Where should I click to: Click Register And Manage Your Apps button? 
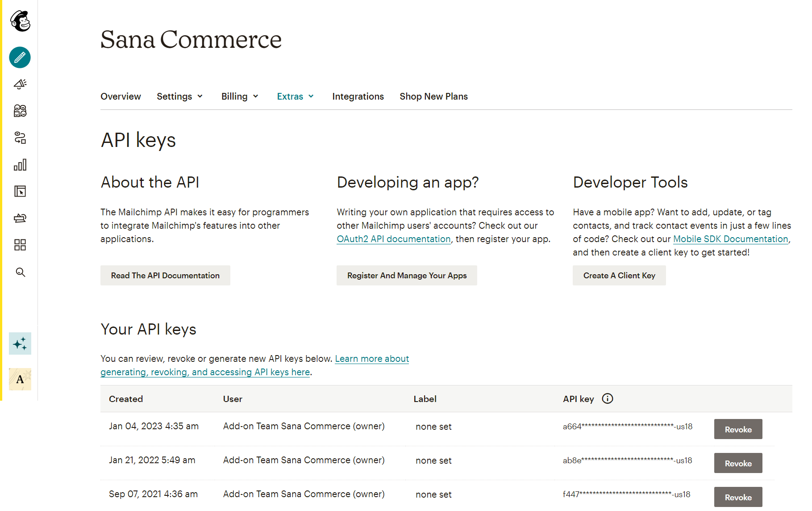pos(407,276)
